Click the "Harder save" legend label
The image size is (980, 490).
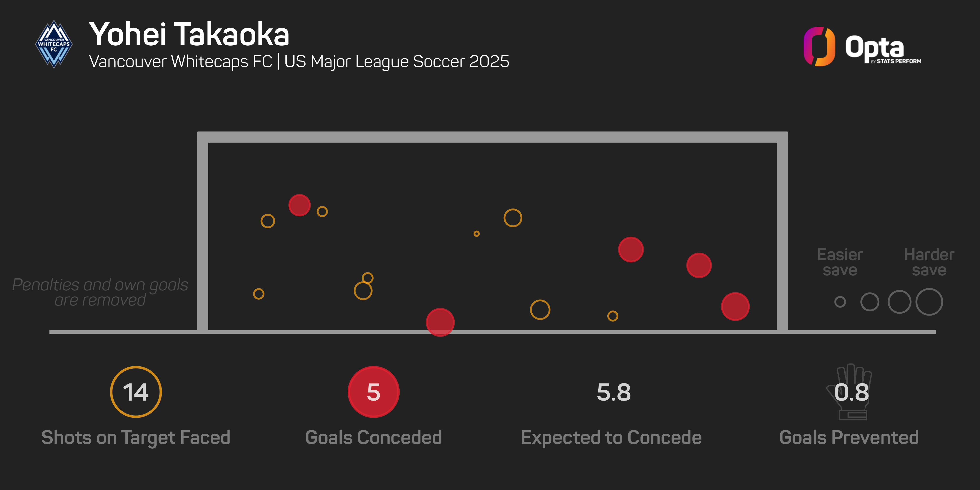pyautogui.click(x=929, y=262)
